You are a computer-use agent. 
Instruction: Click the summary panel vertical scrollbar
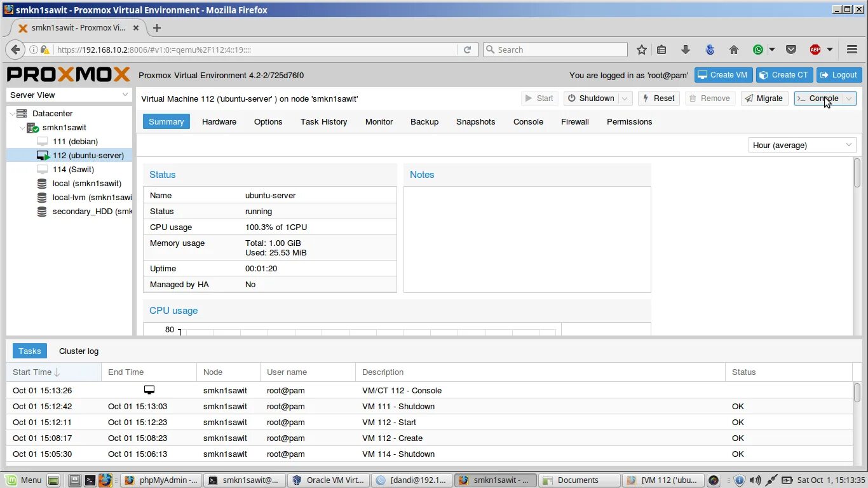pyautogui.click(x=857, y=173)
